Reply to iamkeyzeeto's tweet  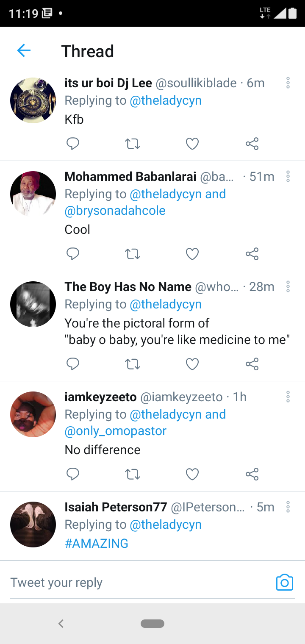coord(73,475)
